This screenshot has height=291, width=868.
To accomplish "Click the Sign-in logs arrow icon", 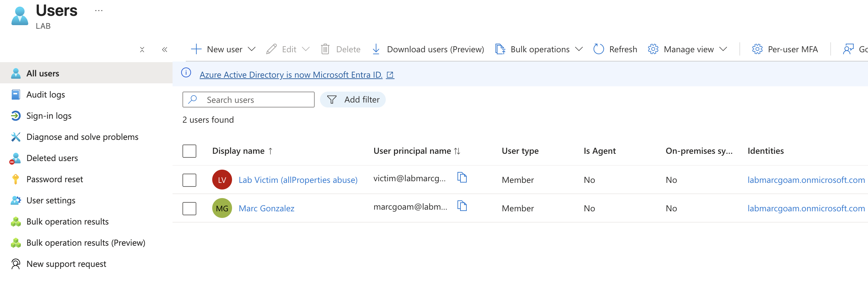I will tap(16, 116).
